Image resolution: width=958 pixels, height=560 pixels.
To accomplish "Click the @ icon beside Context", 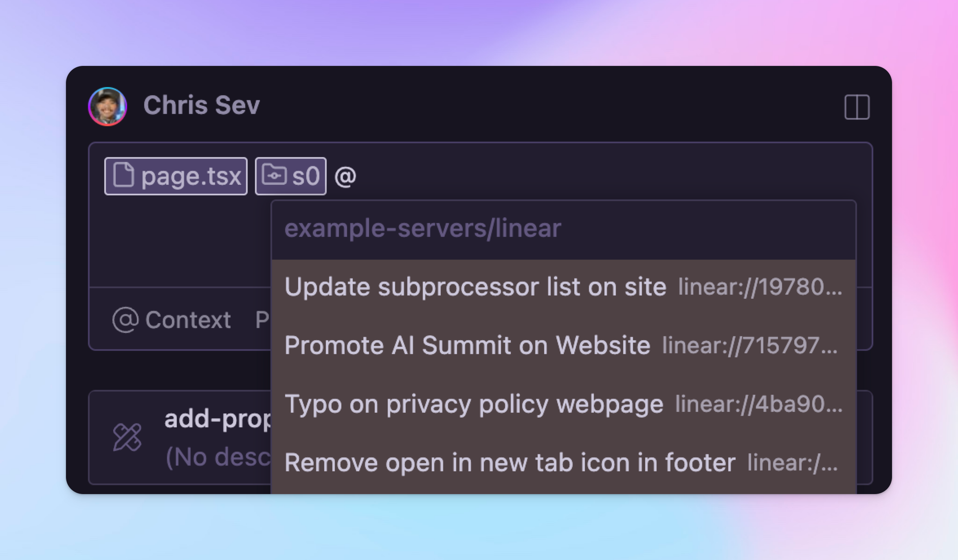I will (125, 319).
